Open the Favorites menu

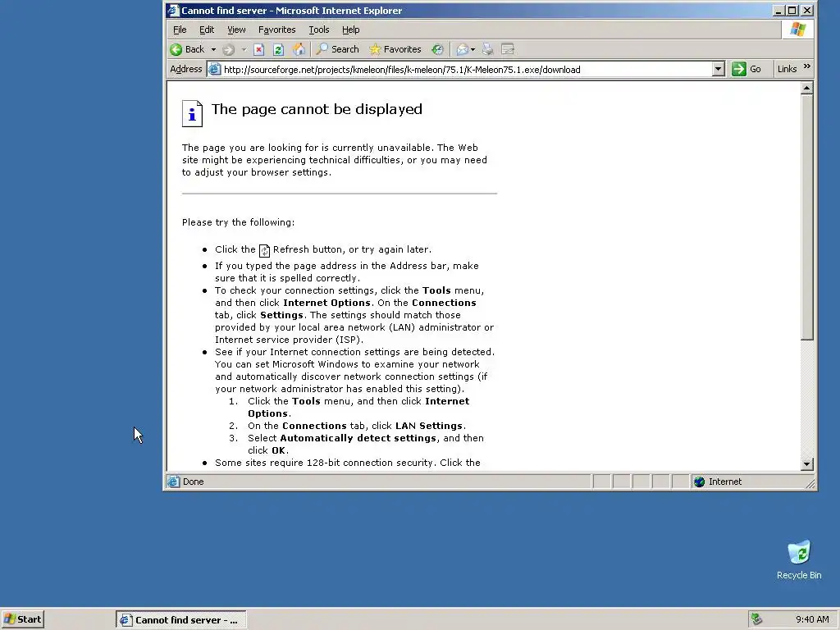(277, 30)
